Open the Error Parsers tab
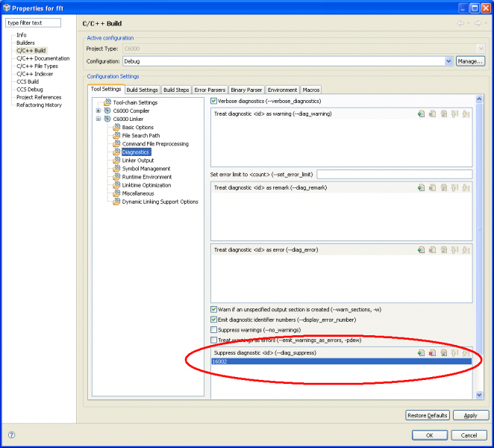 tap(210, 90)
